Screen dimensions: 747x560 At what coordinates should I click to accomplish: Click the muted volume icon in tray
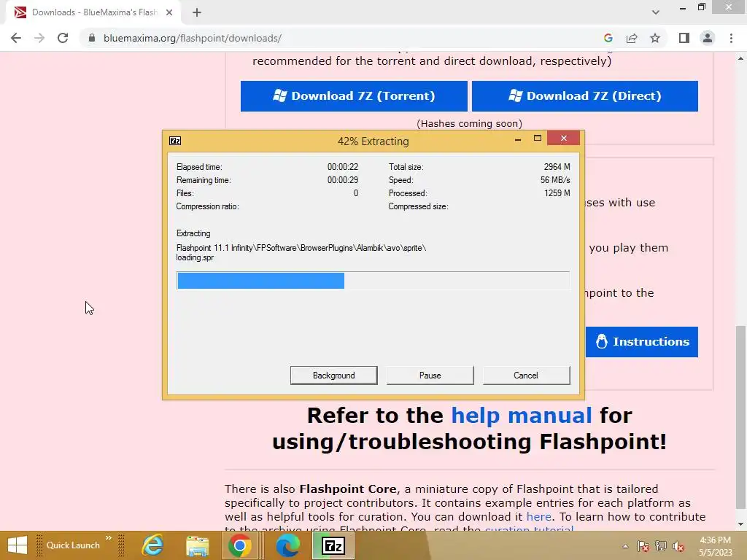point(678,546)
